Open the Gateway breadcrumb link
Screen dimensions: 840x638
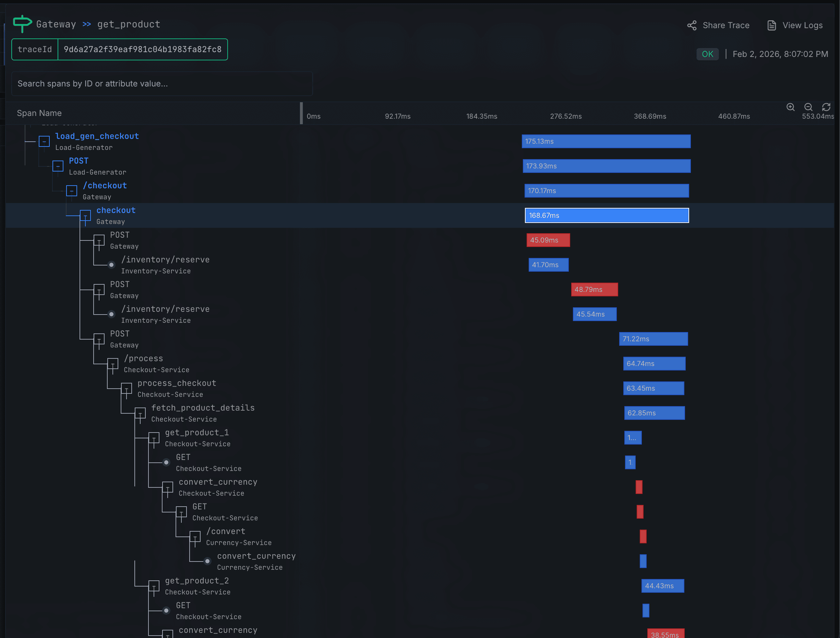pos(56,24)
